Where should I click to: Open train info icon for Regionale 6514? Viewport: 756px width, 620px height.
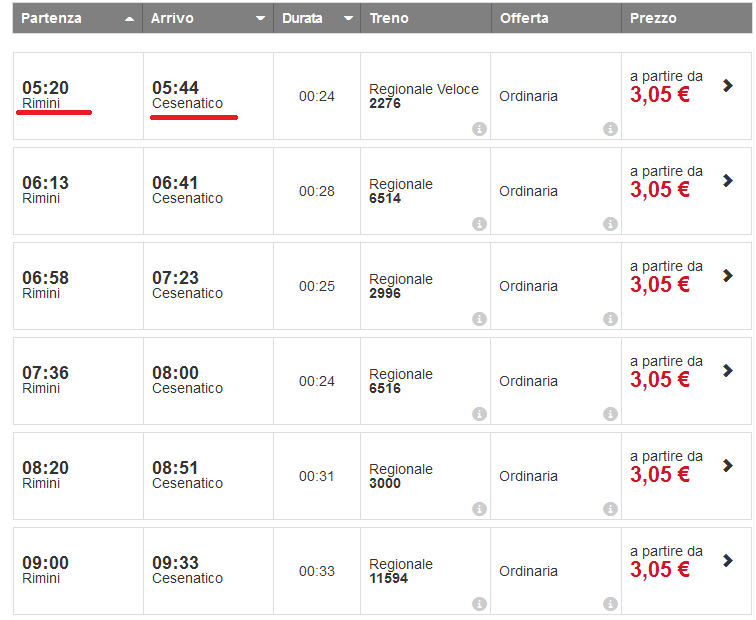479,224
